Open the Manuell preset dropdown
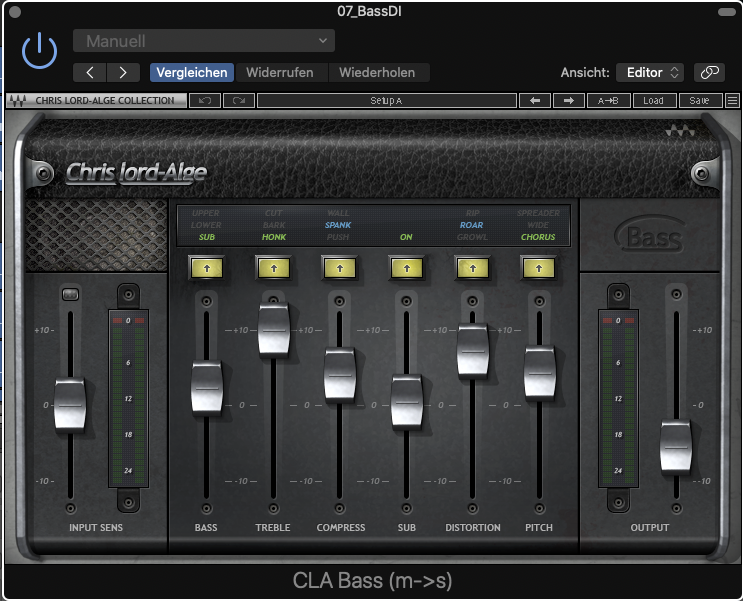Screen dimensions: 743x601 pyautogui.click(x=203, y=41)
